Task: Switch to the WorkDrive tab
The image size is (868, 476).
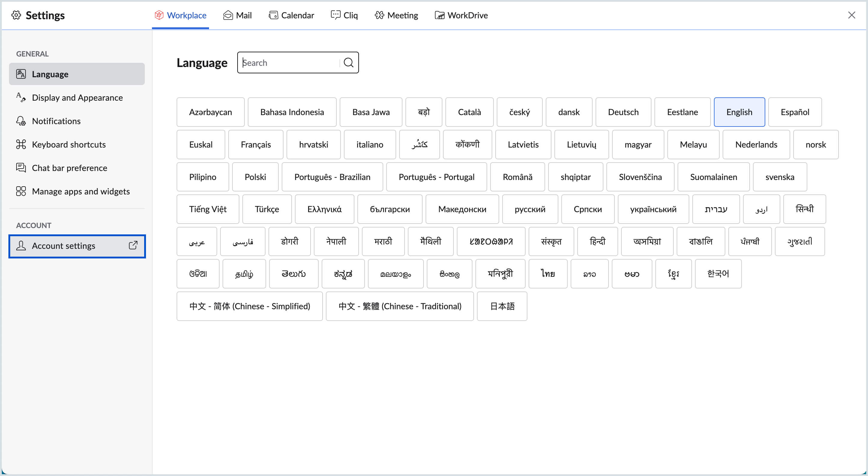Action: [461, 15]
